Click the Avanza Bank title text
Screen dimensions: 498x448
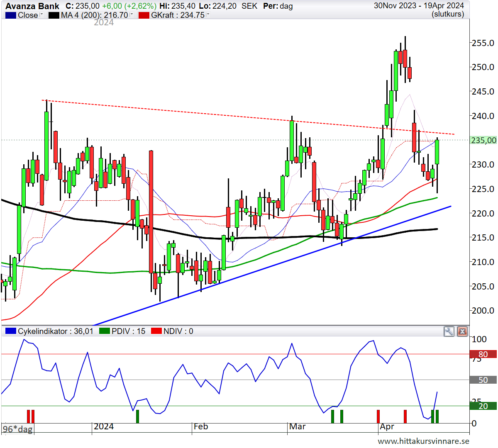(x=32, y=6)
